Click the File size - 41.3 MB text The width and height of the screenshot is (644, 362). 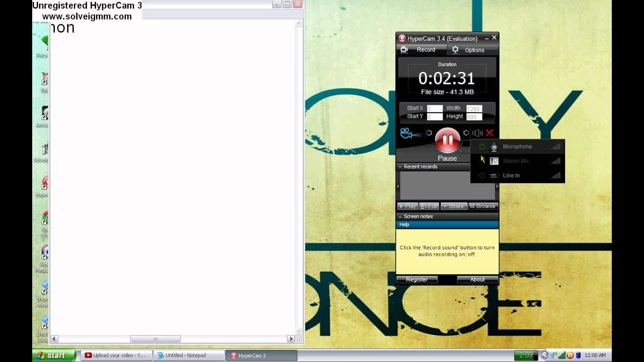(447, 92)
